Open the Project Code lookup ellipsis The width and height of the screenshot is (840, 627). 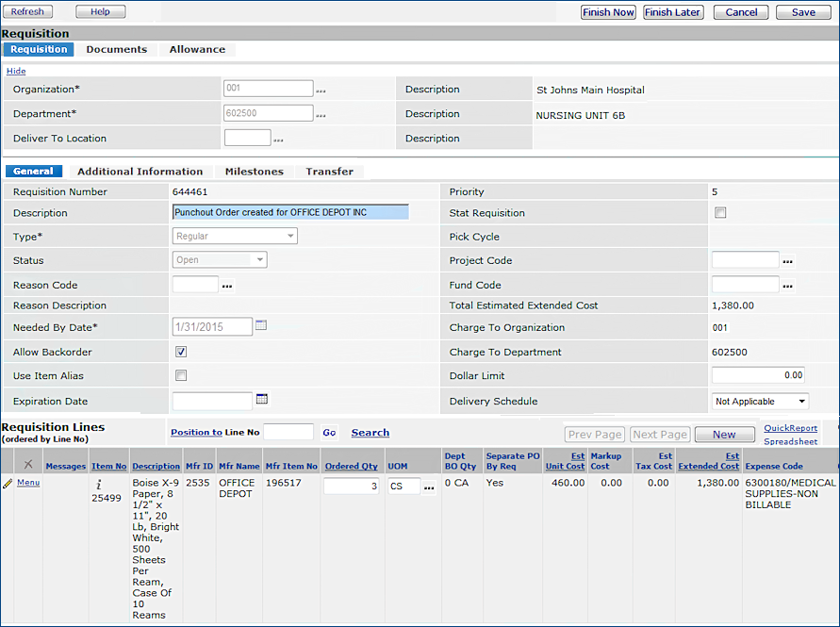788,261
